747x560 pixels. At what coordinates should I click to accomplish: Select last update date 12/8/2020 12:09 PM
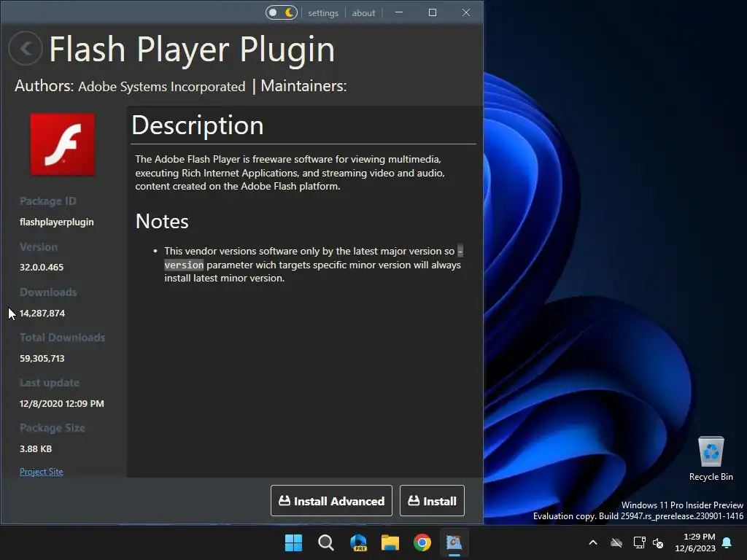click(62, 403)
